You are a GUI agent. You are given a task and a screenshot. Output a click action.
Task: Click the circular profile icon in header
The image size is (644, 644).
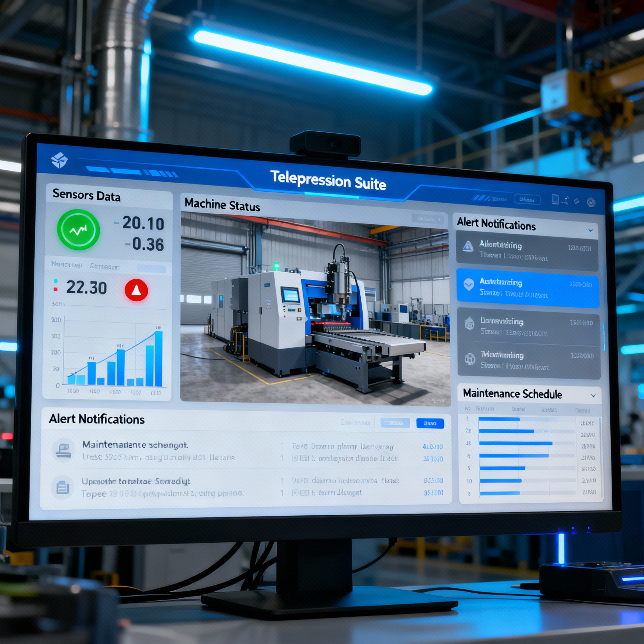tap(591, 202)
